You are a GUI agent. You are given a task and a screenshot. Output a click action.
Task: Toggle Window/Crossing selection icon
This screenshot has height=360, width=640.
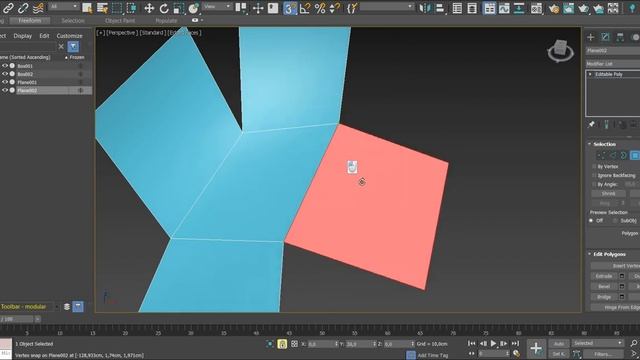[131, 8]
